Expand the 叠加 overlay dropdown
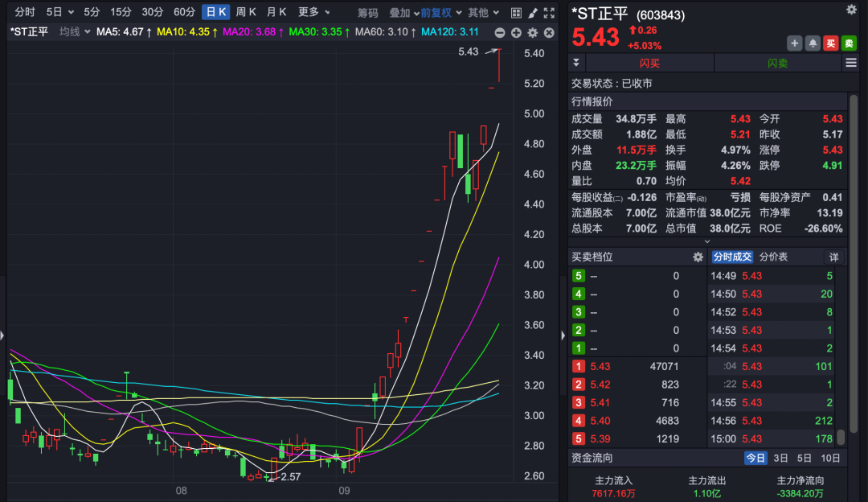 point(401,12)
